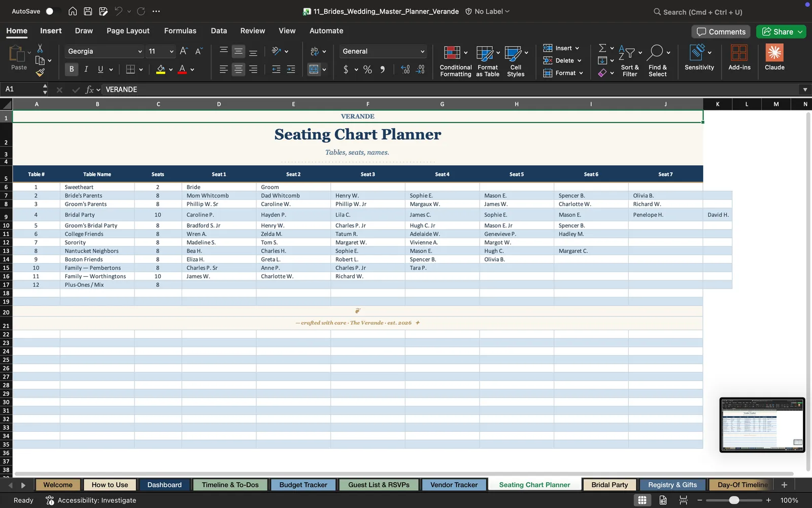Toggle Italic formatting
The height and width of the screenshot is (508, 812).
tap(86, 69)
